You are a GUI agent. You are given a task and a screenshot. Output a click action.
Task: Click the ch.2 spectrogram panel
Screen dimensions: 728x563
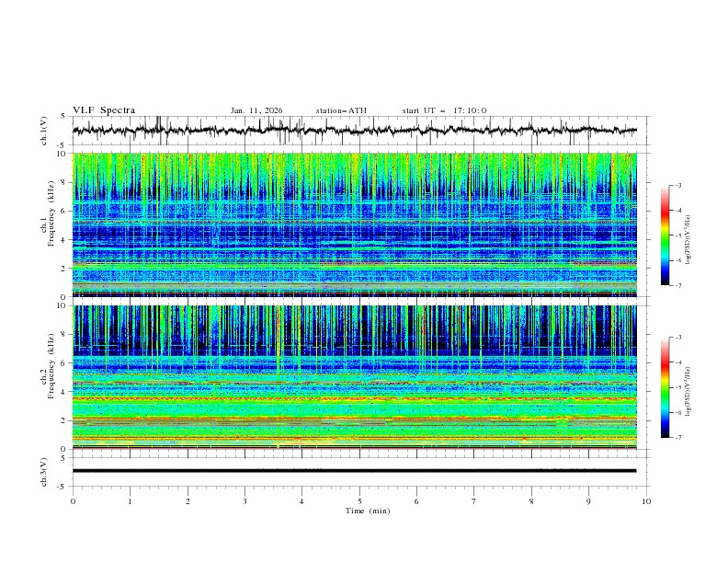pyautogui.click(x=358, y=376)
